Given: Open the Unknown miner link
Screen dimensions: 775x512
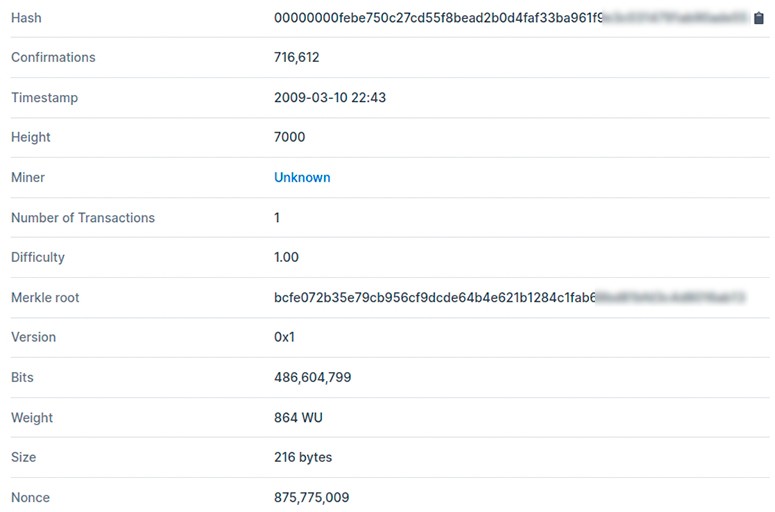Looking at the screenshot, I should (x=302, y=177).
